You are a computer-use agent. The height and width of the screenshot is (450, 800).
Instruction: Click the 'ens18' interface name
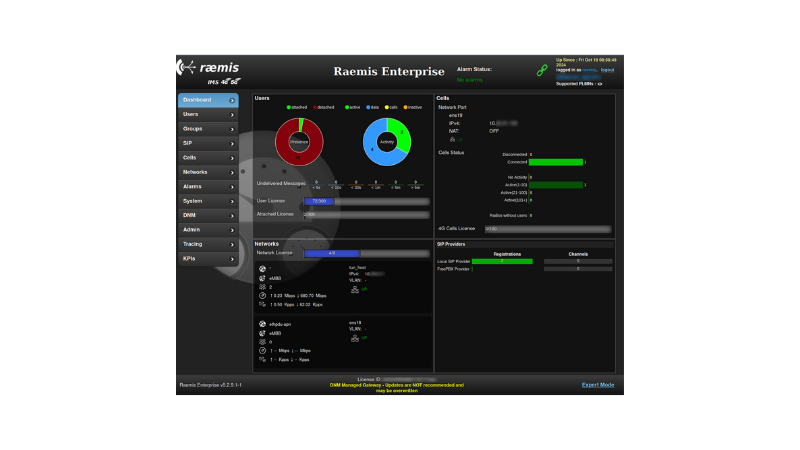tap(355, 322)
